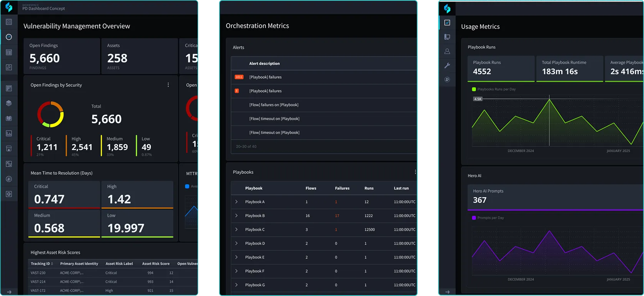Click the Low 19.997 resolution time tile
644x296 pixels.
(137, 224)
